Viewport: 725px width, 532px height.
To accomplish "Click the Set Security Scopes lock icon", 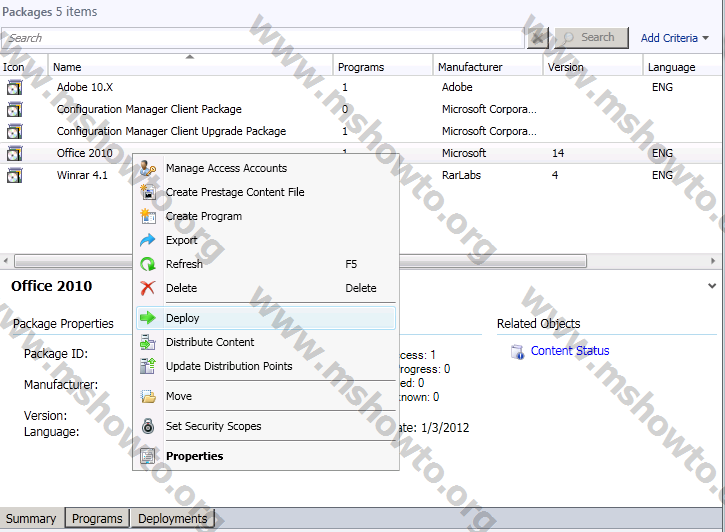I will click(x=148, y=426).
